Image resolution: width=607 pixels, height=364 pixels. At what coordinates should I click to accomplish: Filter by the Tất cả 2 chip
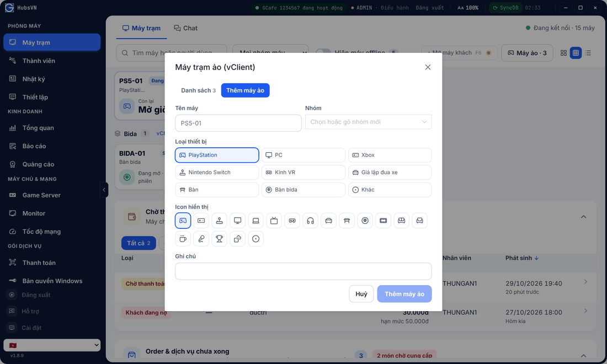139,243
